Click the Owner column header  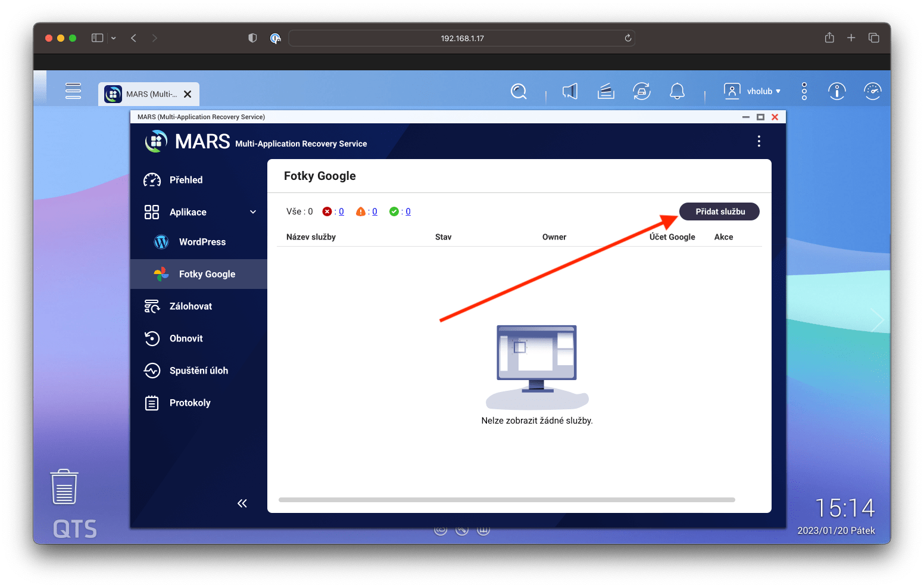click(554, 237)
